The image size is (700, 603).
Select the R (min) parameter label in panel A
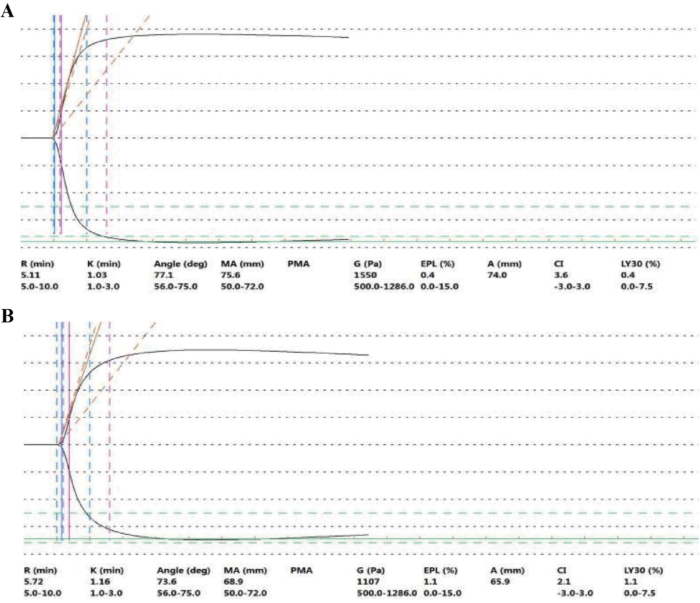pos(37,265)
